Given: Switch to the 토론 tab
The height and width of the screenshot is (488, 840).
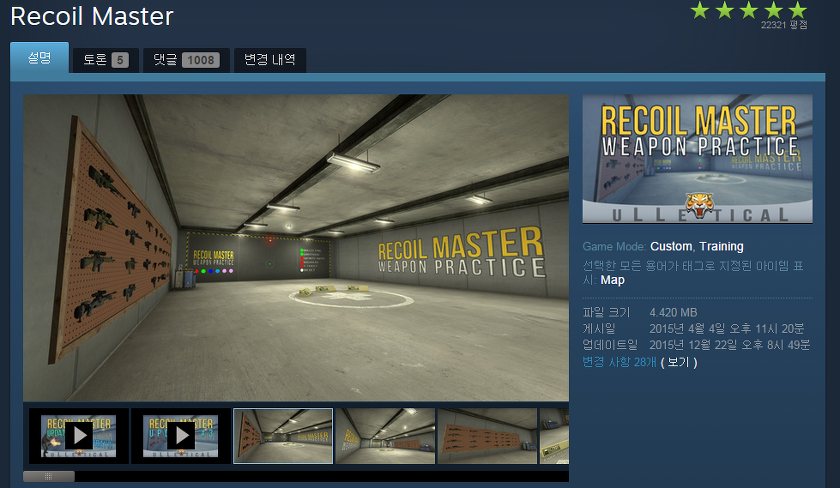Looking at the screenshot, I should pyautogui.click(x=105, y=60).
